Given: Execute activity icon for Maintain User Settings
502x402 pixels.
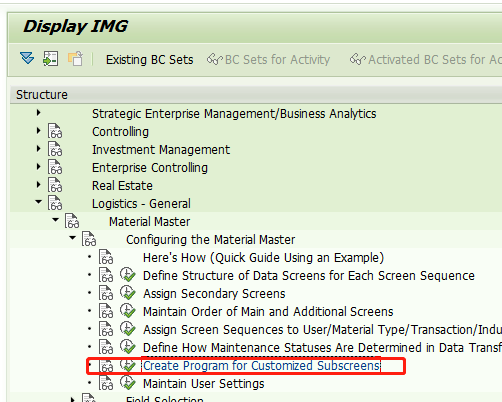Looking at the screenshot, I should [x=128, y=383].
